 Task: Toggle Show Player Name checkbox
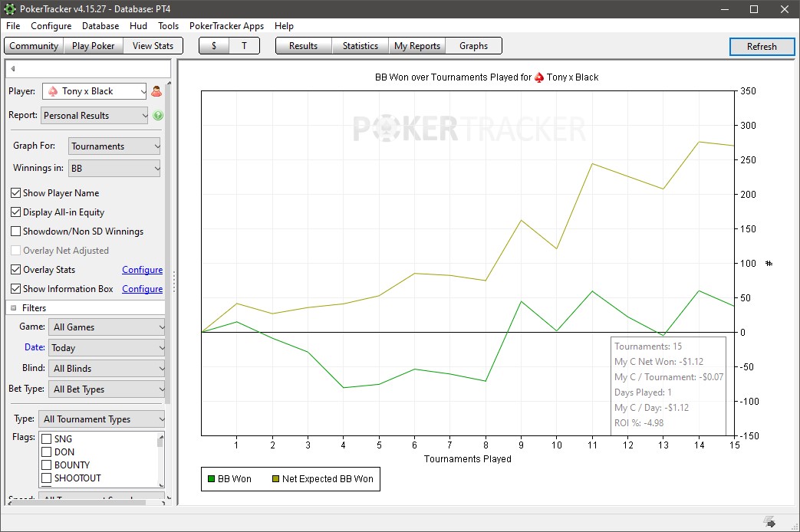(x=16, y=193)
